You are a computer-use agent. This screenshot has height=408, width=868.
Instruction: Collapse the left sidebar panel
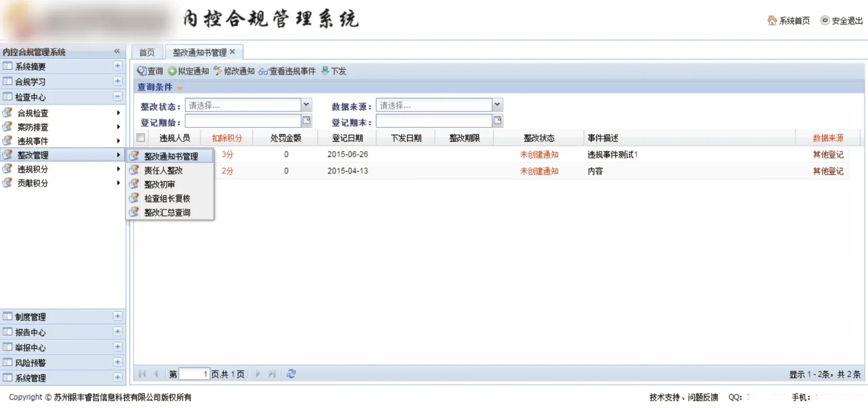(117, 51)
